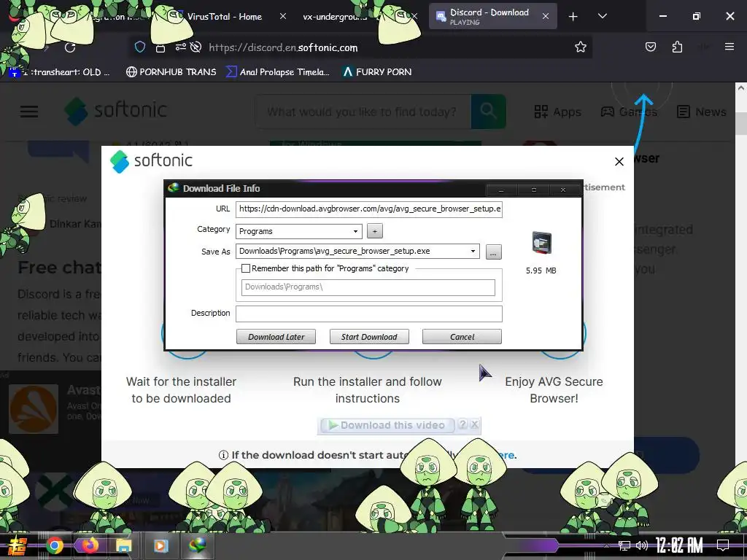Open the media player taskbar icon

point(161,545)
